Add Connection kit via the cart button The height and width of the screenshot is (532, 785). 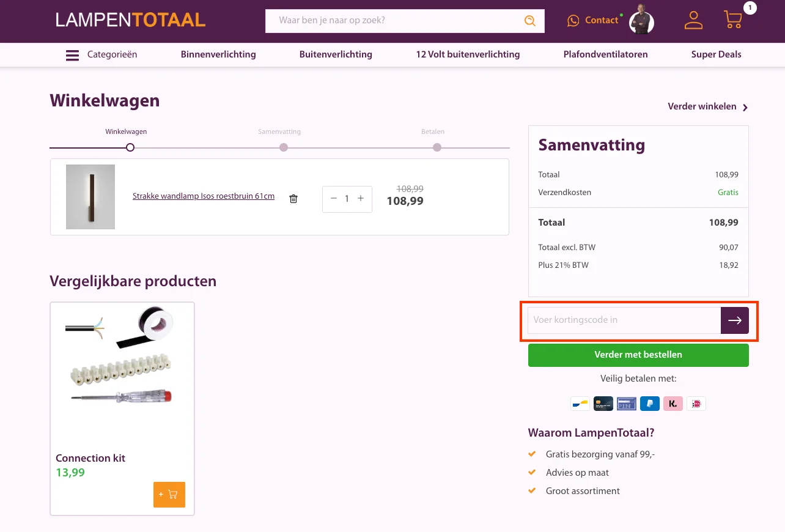point(169,494)
